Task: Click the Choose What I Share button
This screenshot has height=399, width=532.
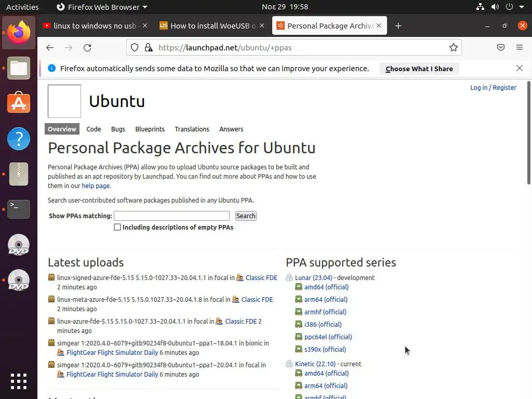Action: pos(419,69)
